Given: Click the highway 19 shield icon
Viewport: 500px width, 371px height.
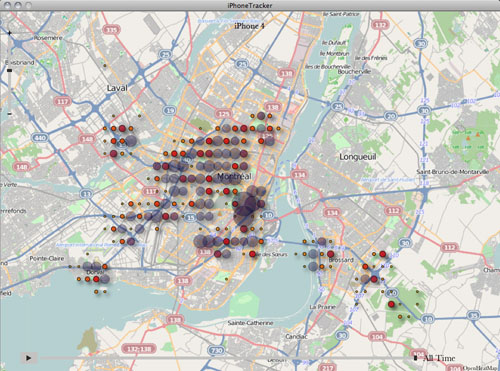Looking at the screenshot, I should (x=170, y=110).
